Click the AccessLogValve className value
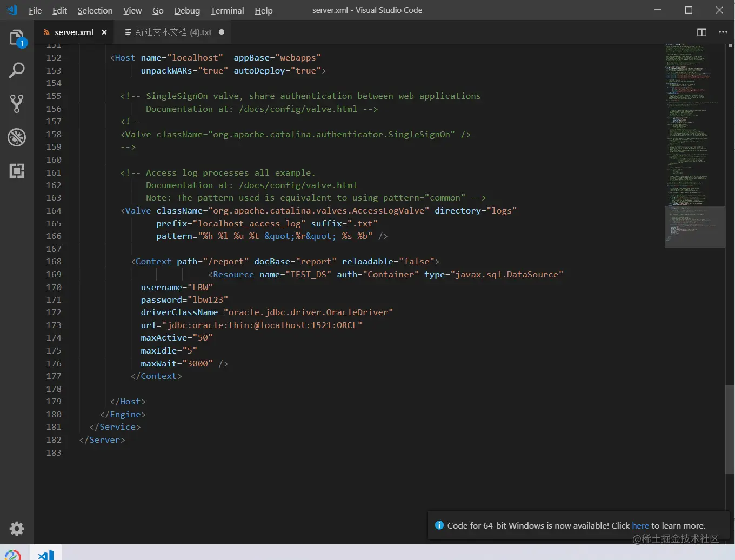Screen dimensions: 735x560 [x=318, y=211]
